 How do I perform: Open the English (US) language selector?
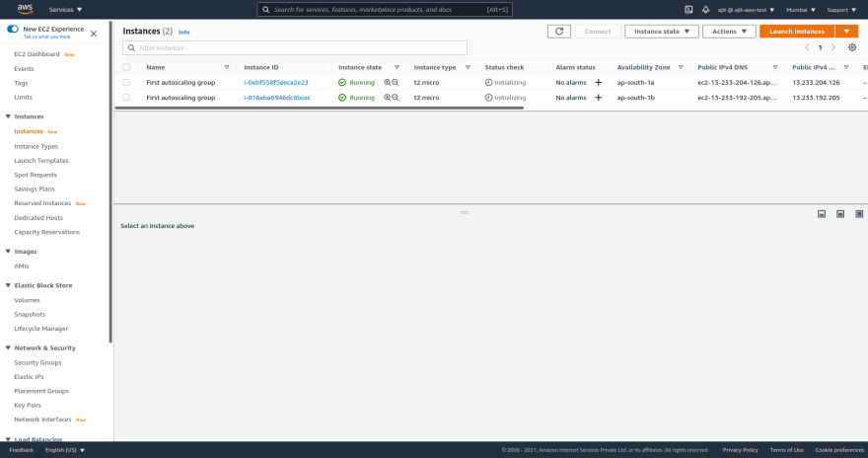click(65, 450)
